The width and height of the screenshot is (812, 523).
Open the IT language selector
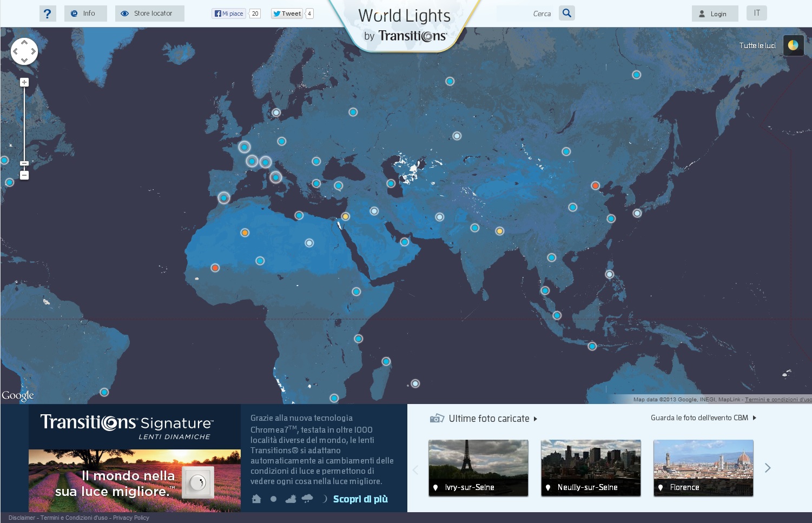pos(757,13)
